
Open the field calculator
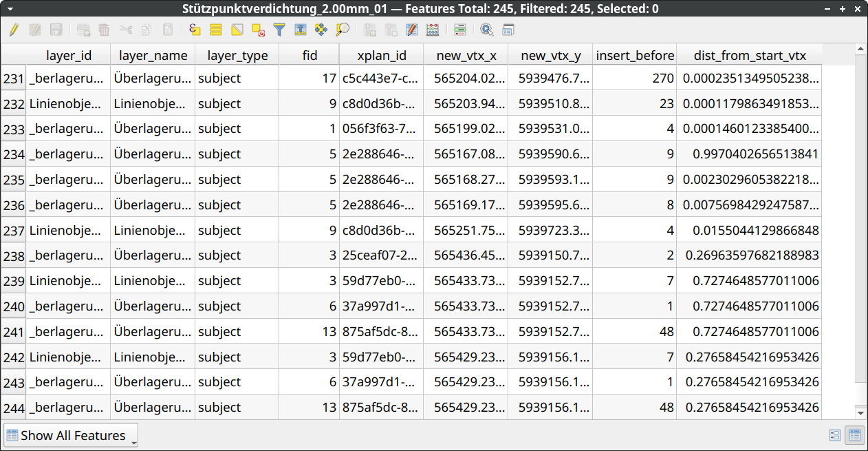point(433,30)
